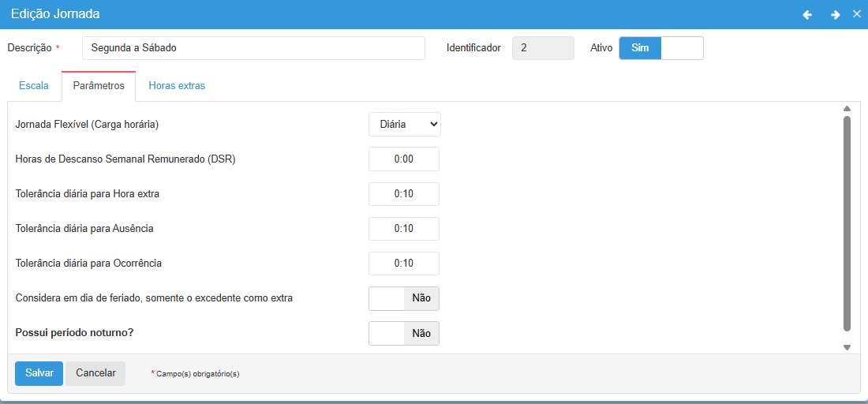Click the scrollbar down arrow
The width and height of the screenshot is (868, 404).
click(x=847, y=347)
